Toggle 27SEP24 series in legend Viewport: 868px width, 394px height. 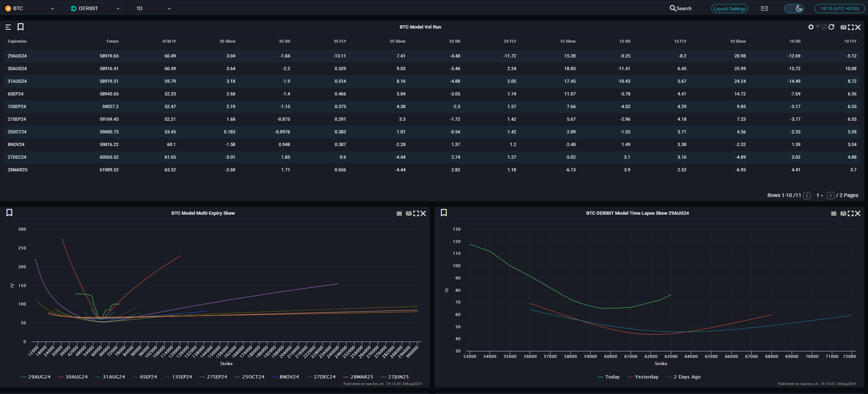(x=213, y=377)
